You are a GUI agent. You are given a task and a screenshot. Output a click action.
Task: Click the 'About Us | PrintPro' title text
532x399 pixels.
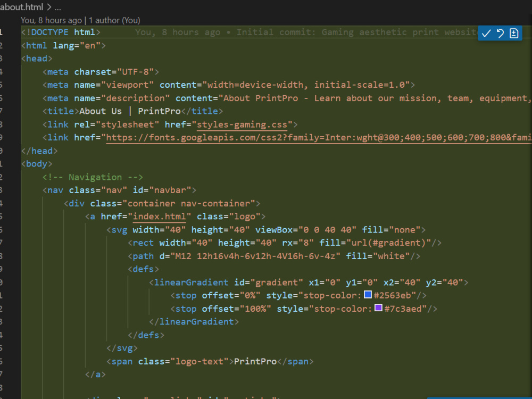(130, 111)
